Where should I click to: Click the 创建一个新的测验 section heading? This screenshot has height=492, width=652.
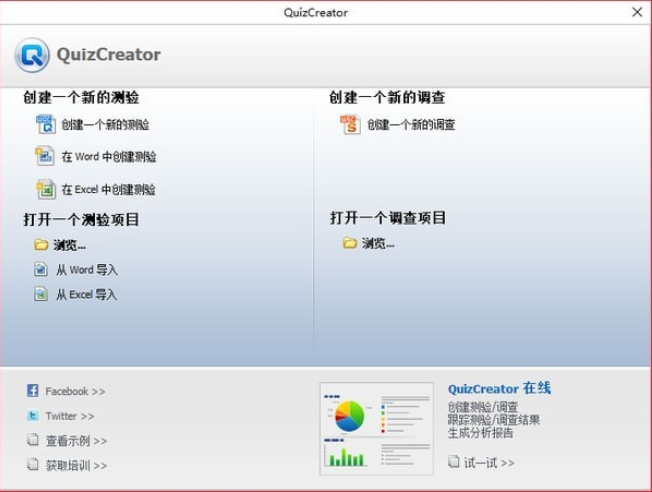81,97
